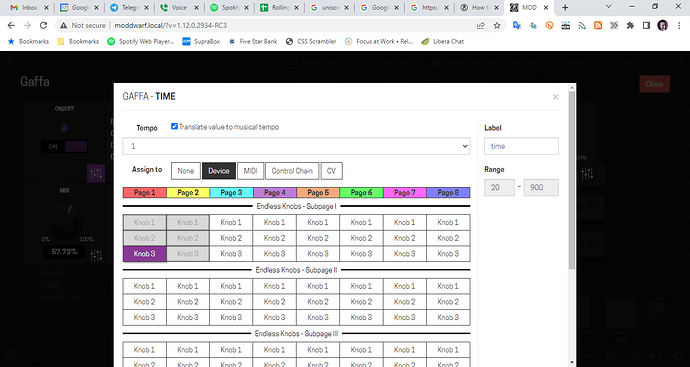The image size is (690, 367).
Task: Open the Chrome three-dot menu
Action: tap(678, 26)
